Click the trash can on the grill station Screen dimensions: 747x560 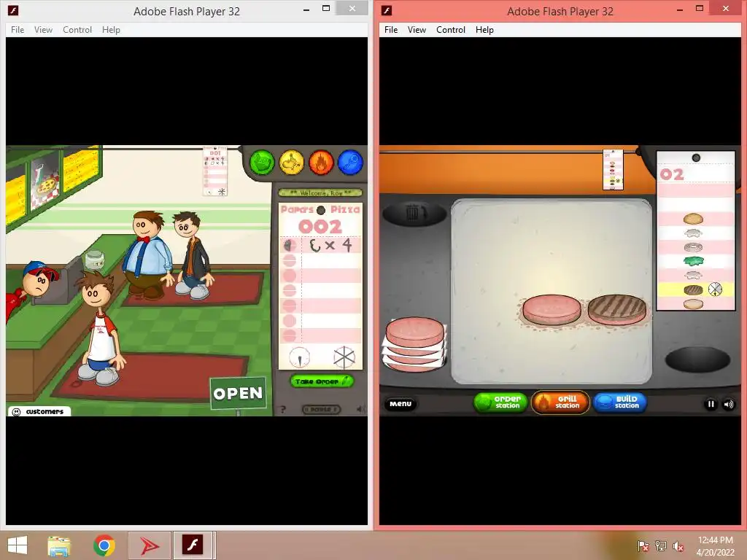(414, 213)
